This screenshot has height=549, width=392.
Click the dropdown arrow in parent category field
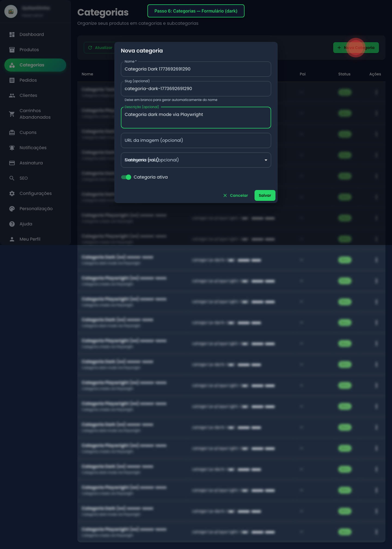[266, 160]
